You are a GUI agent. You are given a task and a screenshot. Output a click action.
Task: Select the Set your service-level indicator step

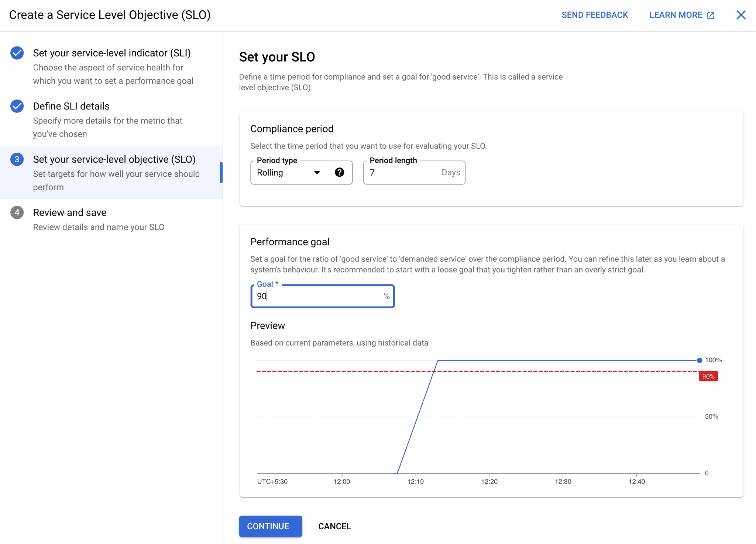(x=112, y=53)
